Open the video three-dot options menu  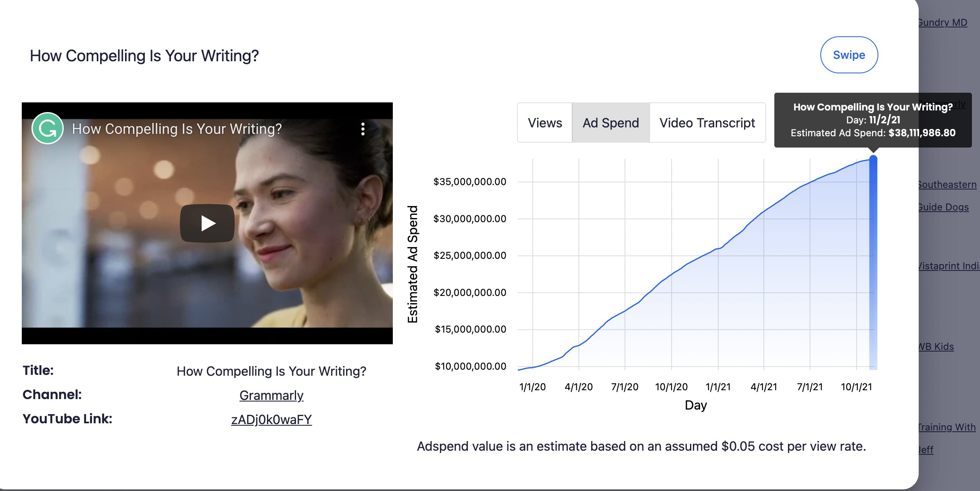363,129
